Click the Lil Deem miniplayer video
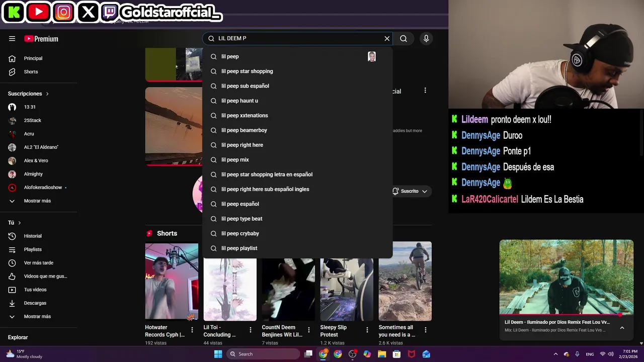Screen dimensions: 644x362 tap(567, 277)
